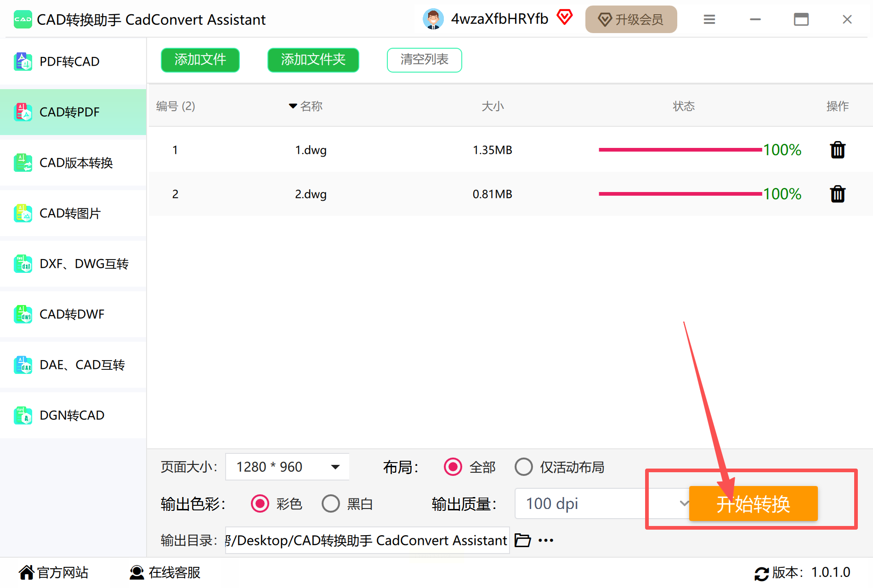
Task: Click the CAD转DWF sidebar icon
Action: (x=23, y=314)
